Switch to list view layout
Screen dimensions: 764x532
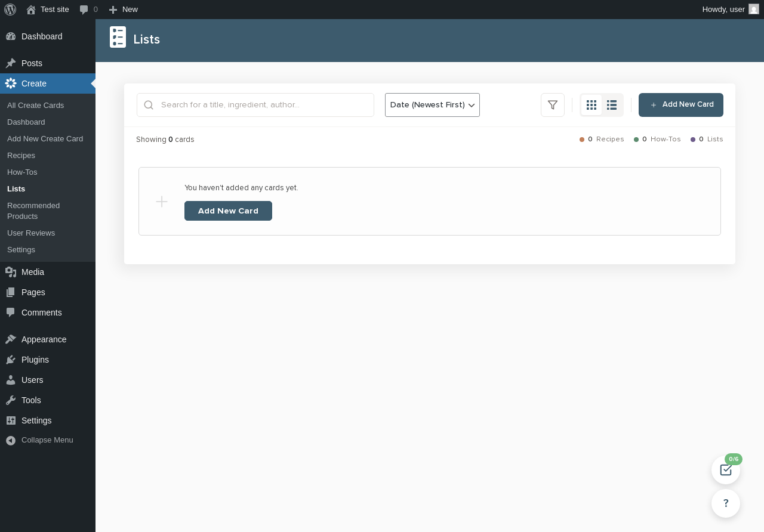pyautogui.click(x=612, y=105)
